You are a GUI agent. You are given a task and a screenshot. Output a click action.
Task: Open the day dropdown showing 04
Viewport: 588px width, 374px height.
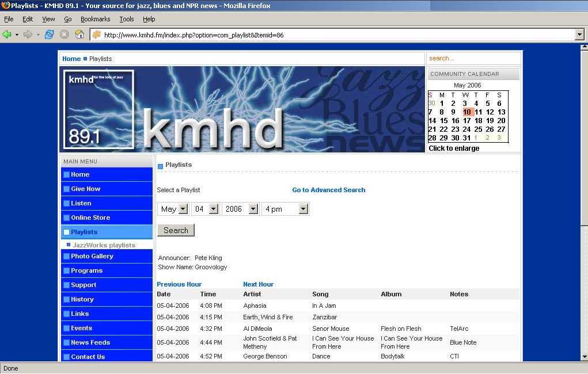(x=213, y=209)
